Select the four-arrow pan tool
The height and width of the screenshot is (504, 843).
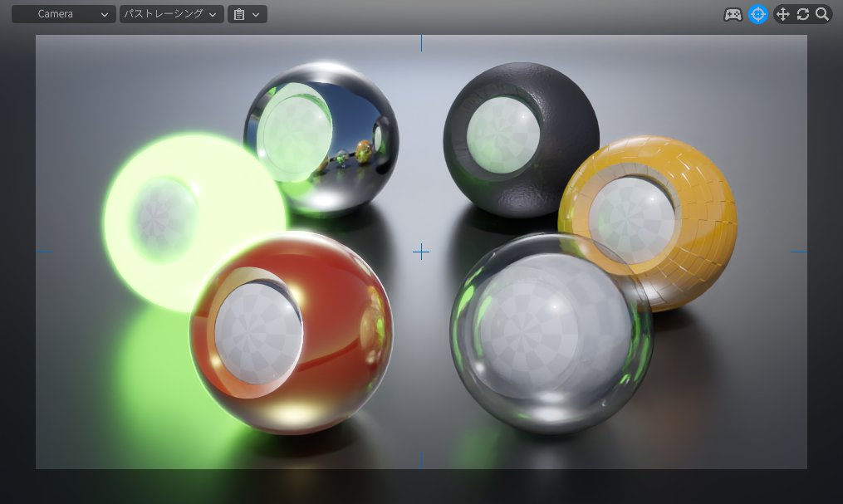[x=782, y=14]
